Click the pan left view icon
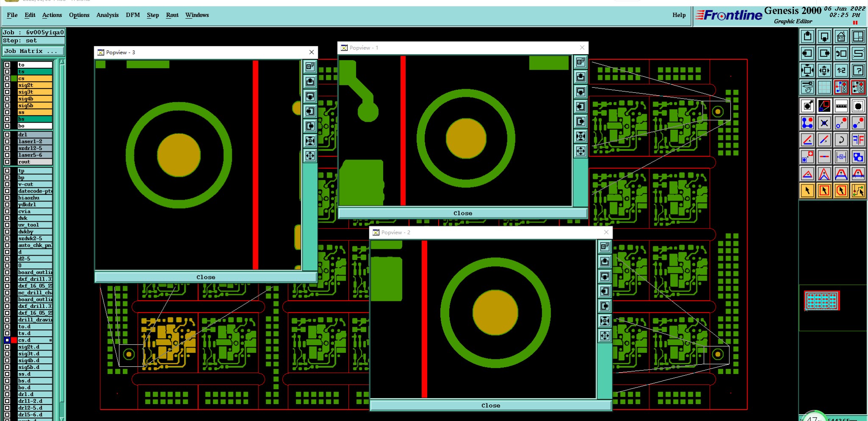This screenshot has height=421, width=868. pyautogui.click(x=807, y=54)
